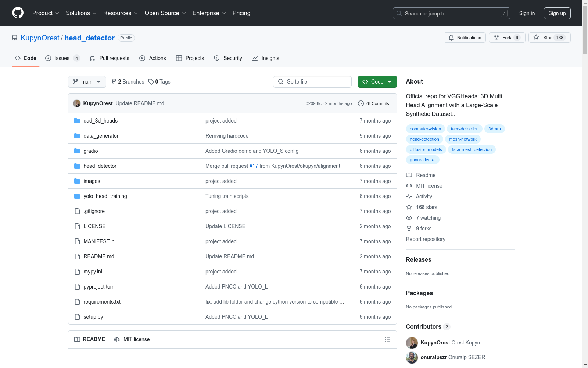Open the pyproject.toml file
This screenshot has width=588, height=368.
coord(100,287)
